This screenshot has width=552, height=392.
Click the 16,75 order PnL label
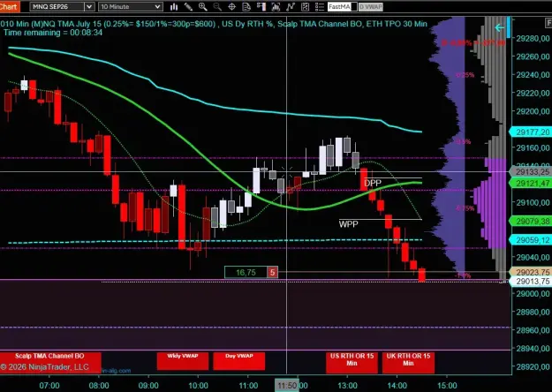coord(246,272)
